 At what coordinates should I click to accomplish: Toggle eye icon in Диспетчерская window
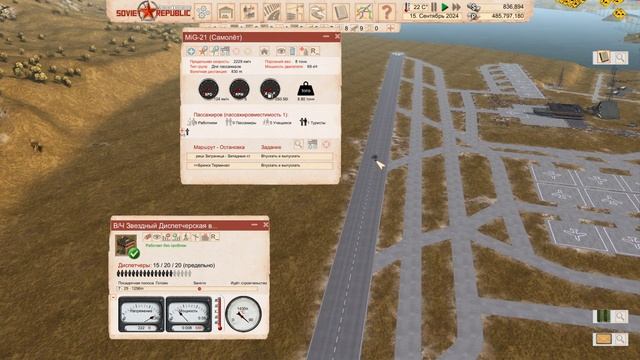pos(157,237)
